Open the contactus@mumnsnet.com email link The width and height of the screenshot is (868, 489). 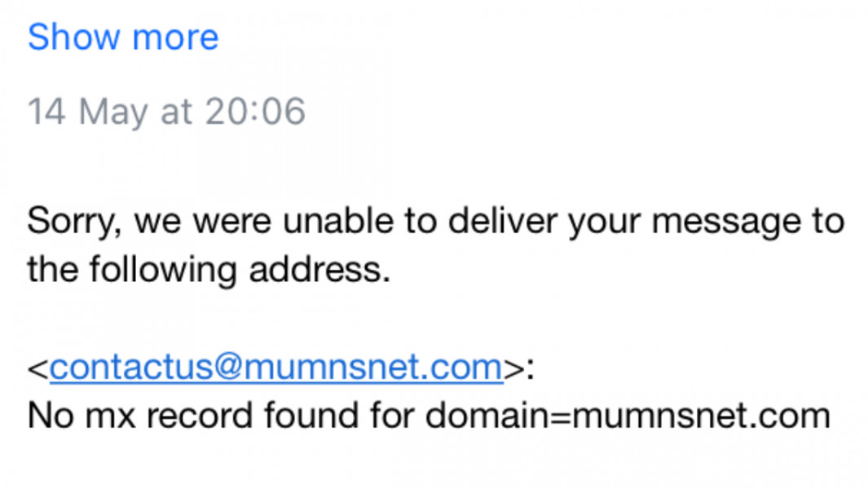(275, 367)
